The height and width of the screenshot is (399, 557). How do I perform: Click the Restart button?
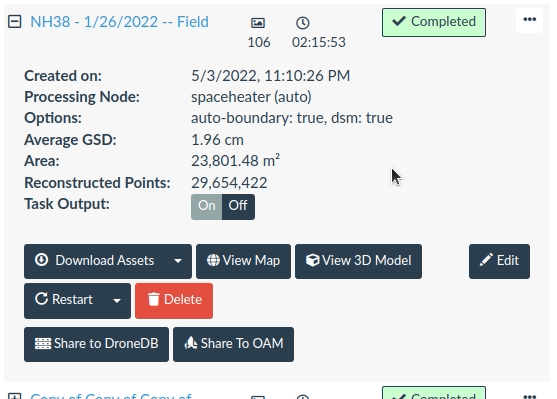[x=64, y=301]
